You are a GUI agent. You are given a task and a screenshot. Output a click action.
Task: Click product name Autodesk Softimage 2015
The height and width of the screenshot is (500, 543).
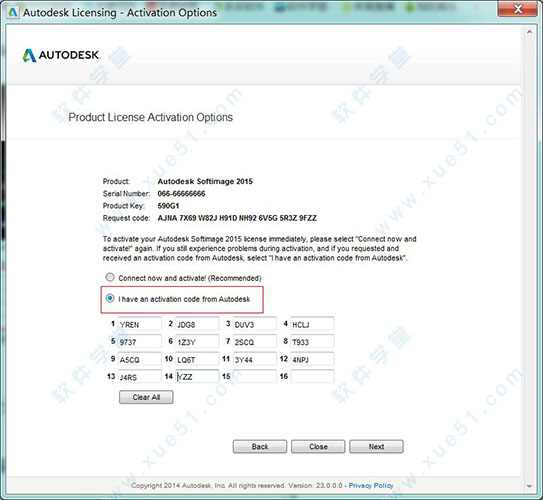[x=205, y=181]
